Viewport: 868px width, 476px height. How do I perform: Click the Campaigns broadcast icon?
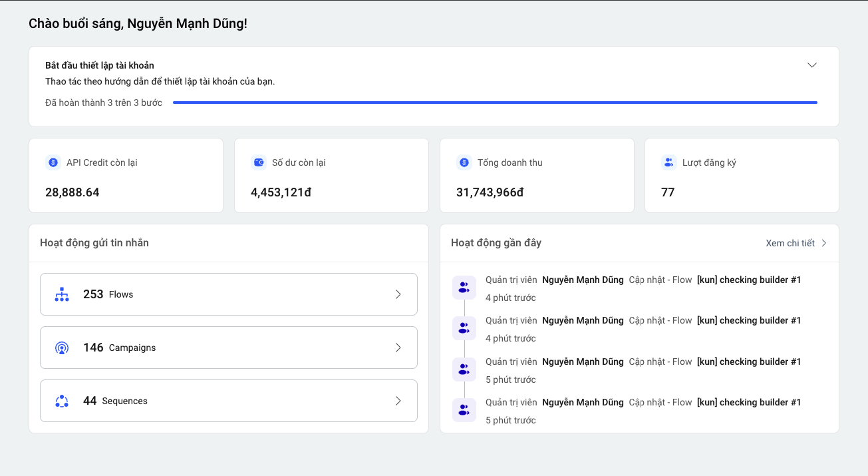tap(62, 348)
